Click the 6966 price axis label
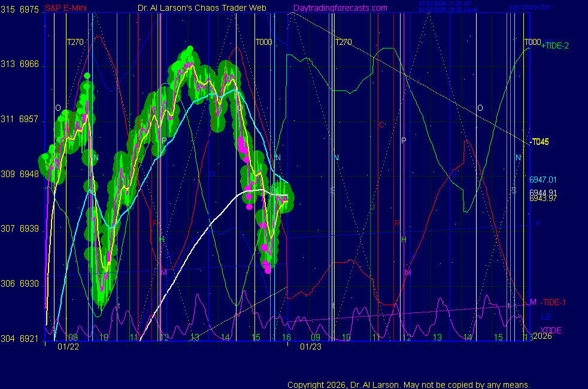The width and height of the screenshot is (588, 389). [x=29, y=64]
